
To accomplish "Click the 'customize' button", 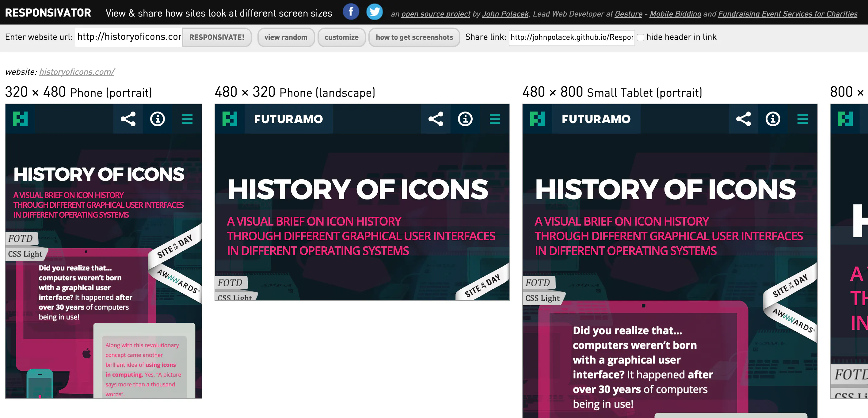I will [341, 37].
